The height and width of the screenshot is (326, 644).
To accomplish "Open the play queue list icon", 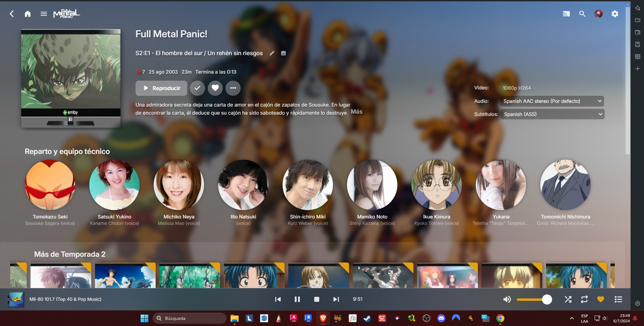I will [x=618, y=299].
